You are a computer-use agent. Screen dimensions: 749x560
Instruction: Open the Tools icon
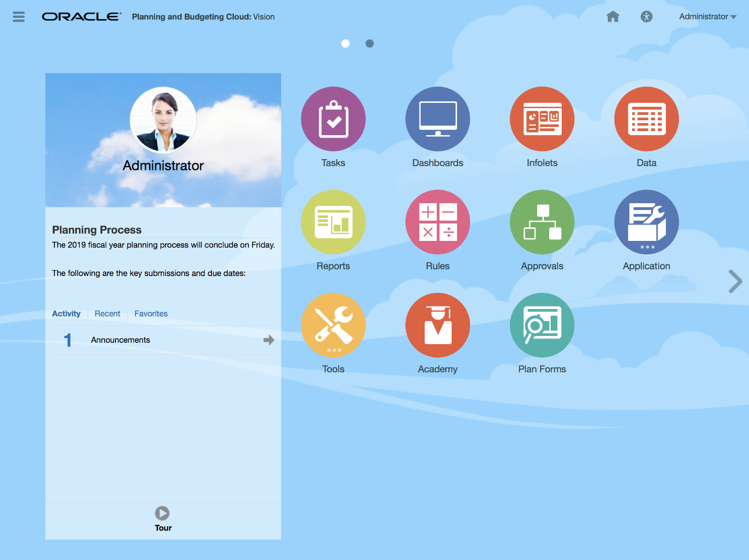click(x=333, y=325)
